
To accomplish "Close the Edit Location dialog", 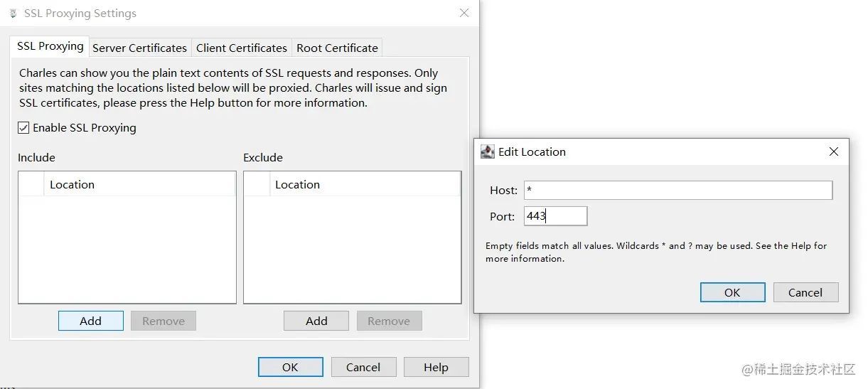I will (x=834, y=151).
